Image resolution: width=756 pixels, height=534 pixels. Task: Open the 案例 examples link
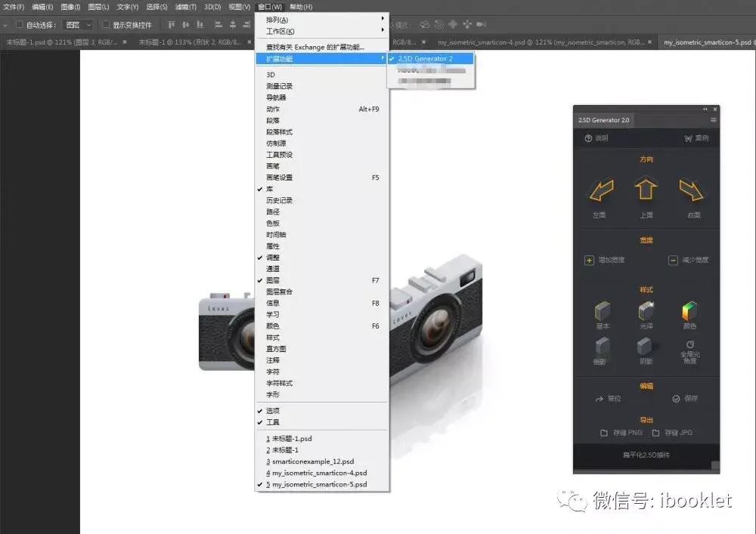tap(696, 137)
